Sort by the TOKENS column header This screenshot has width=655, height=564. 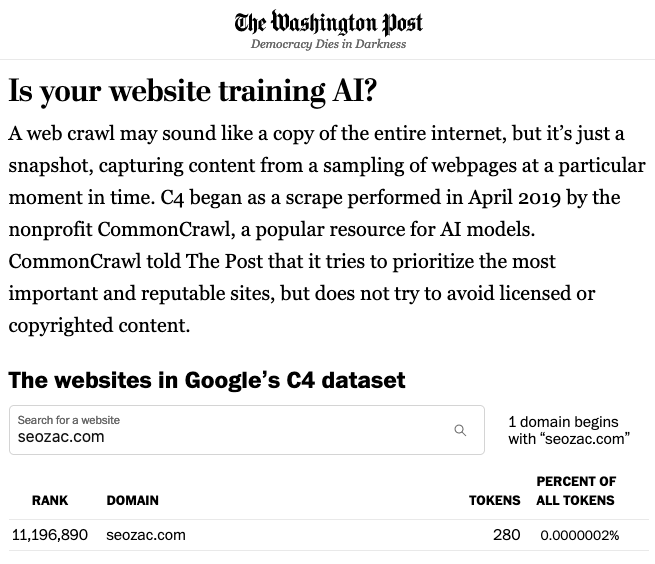point(494,500)
